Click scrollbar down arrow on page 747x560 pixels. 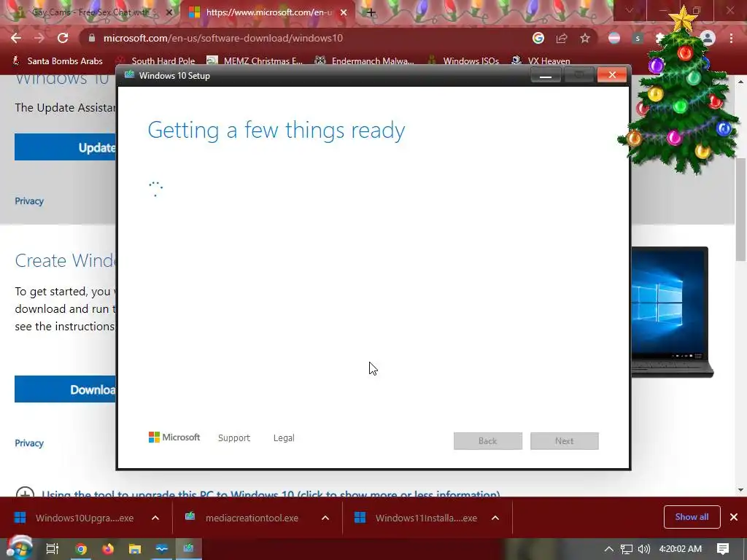point(740,489)
